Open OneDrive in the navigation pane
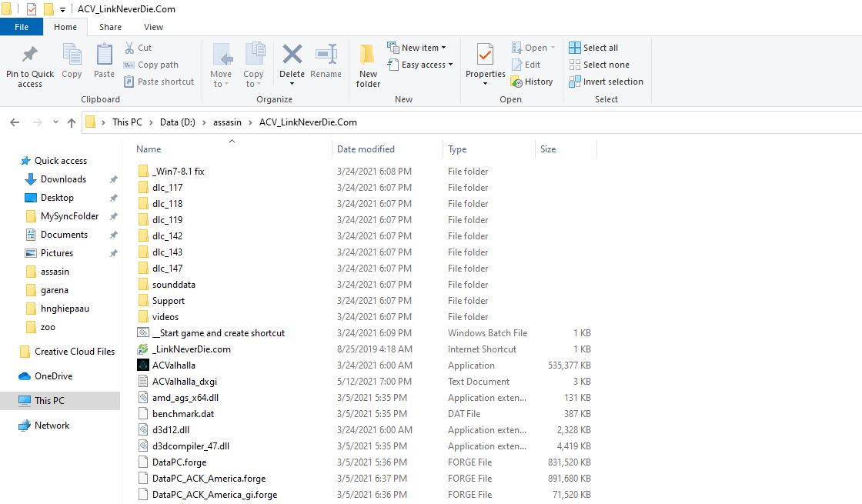Image resolution: width=862 pixels, height=504 pixels. point(53,376)
